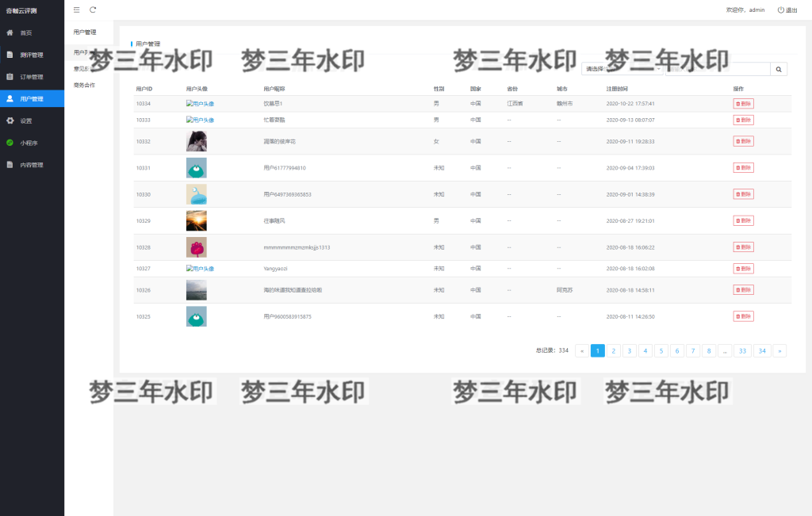Click the 注册时间 column header
This screenshot has width=812, height=516.
(617, 89)
